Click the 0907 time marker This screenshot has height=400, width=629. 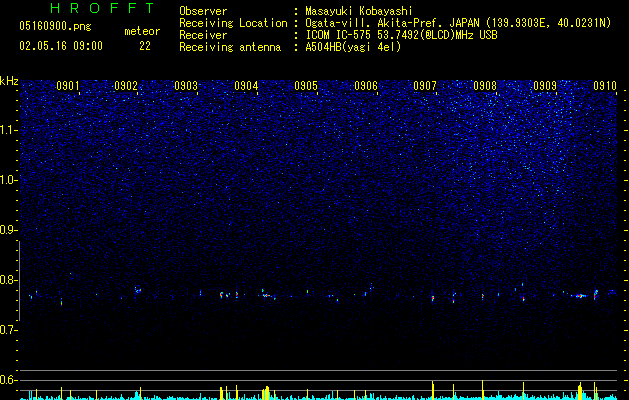click(425, 85)
